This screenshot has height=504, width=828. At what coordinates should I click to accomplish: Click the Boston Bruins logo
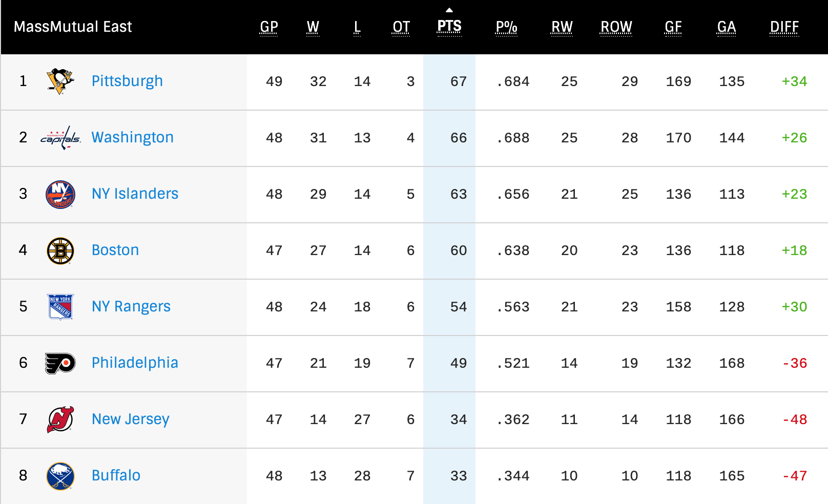pyautogui.click(x=60, y=250)
